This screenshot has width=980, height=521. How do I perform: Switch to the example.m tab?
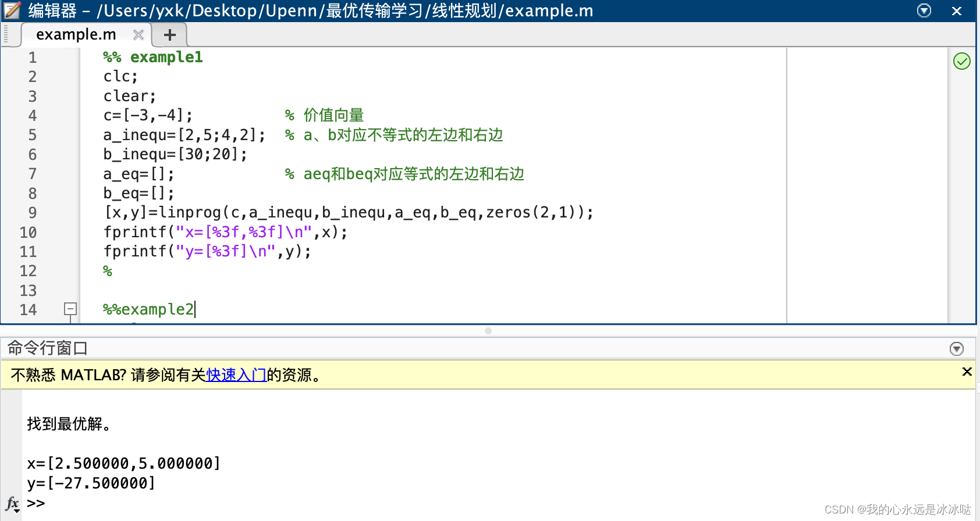[x=76, y=34]
